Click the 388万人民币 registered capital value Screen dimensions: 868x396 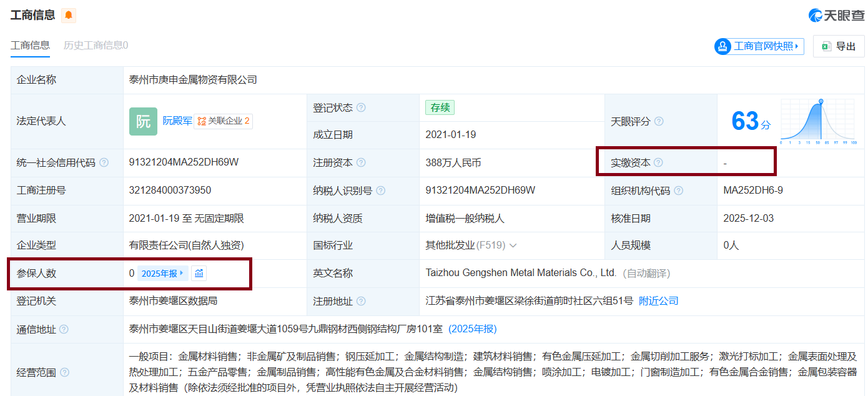453,162
